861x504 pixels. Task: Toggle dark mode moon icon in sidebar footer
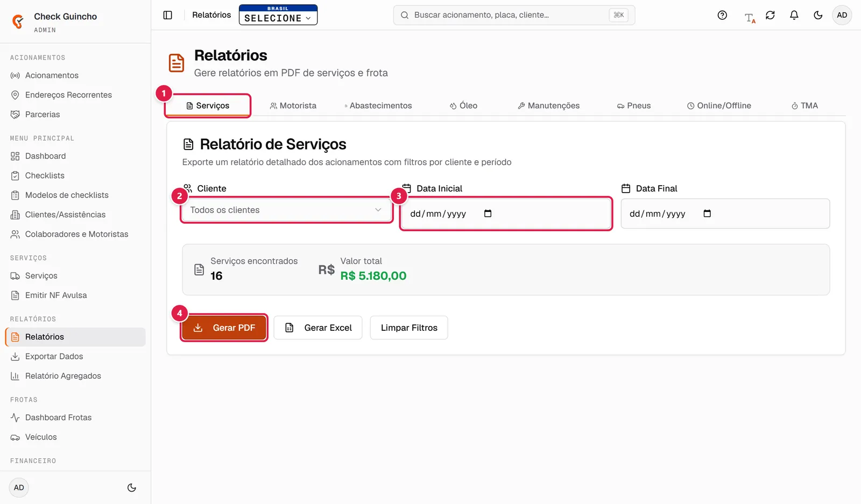click(x=131, y=488)
